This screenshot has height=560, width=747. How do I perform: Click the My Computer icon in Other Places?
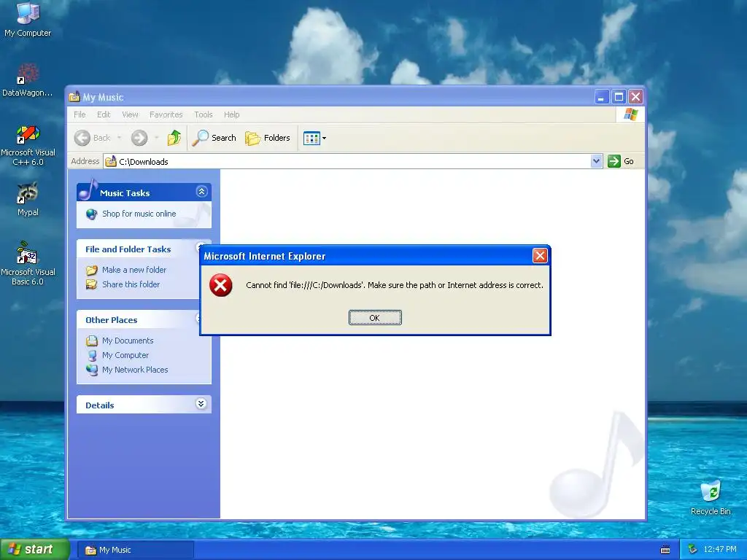pyautogui.click(x=91, y=355)
